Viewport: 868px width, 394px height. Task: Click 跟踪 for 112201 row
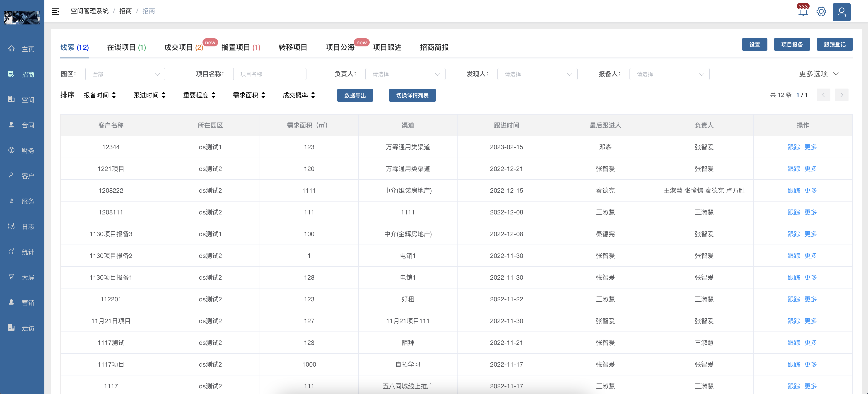coord(793,299)
